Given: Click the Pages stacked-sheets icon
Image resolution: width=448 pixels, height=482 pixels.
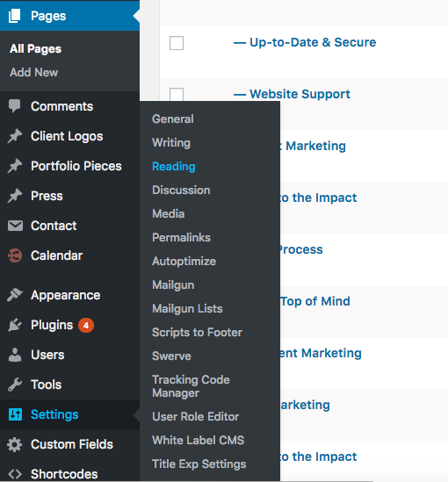Looking at the screenshot, I should pos(14,16).
